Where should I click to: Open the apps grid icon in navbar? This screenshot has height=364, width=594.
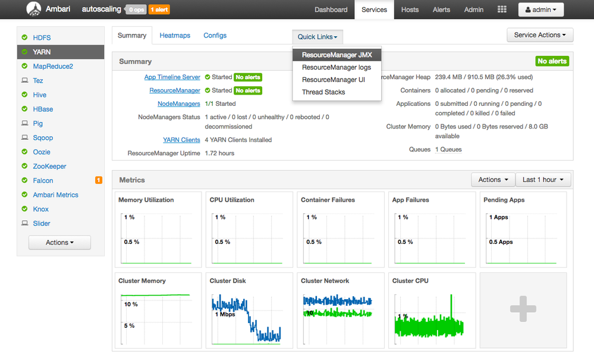click(x=502, y=10)
